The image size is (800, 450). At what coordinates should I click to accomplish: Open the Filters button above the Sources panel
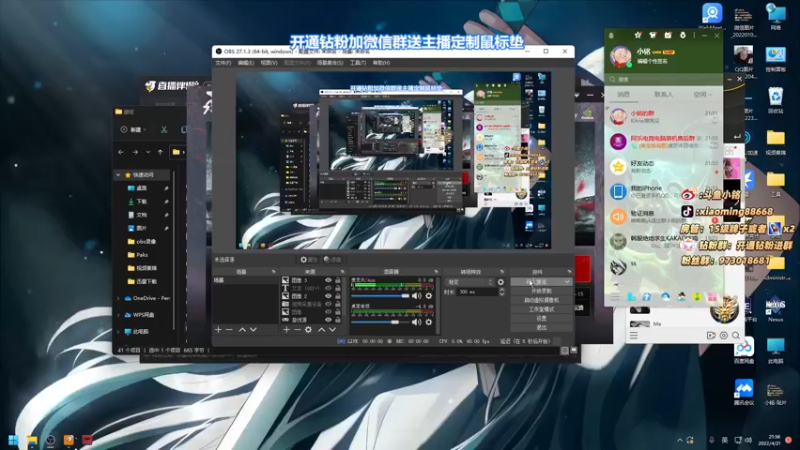pyautogui.click(x=332, y=260)
